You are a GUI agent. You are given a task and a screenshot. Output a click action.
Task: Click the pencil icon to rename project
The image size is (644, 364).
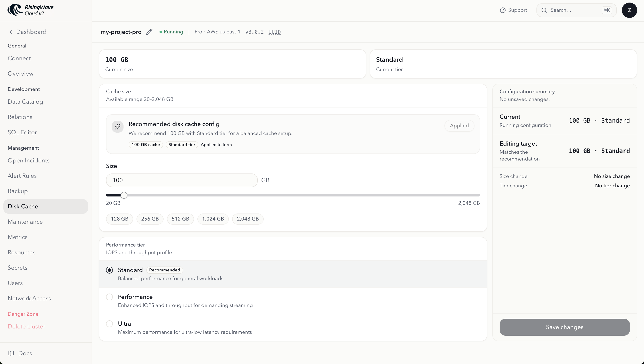(149, 32)
